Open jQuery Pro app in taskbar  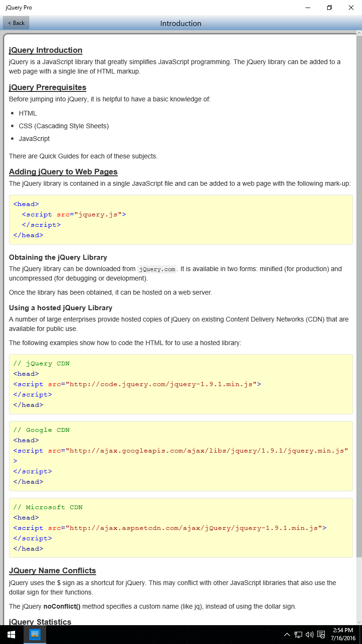pyautogui.click(x=35, y=635)
